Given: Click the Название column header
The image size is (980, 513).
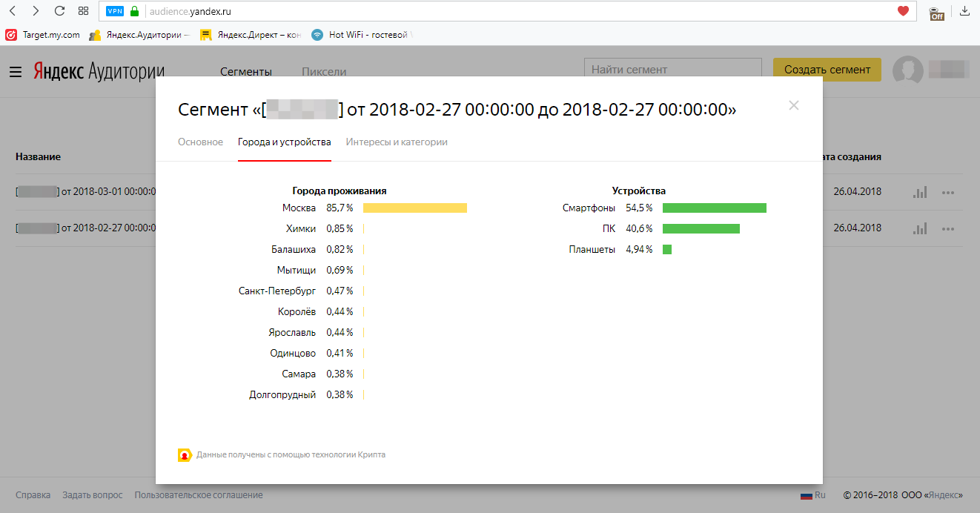Looking at the screenshot, I should coord(38,156).
